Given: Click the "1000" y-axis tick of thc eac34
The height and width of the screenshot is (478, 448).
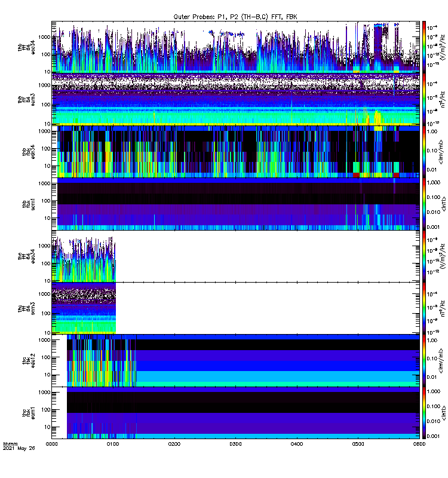Looking at the screenshot, I should 44,246.
